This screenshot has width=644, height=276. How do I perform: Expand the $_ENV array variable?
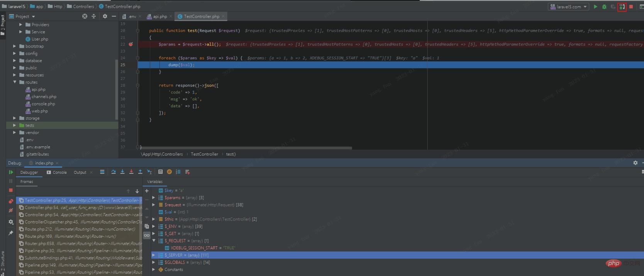(x=154, y=226)
